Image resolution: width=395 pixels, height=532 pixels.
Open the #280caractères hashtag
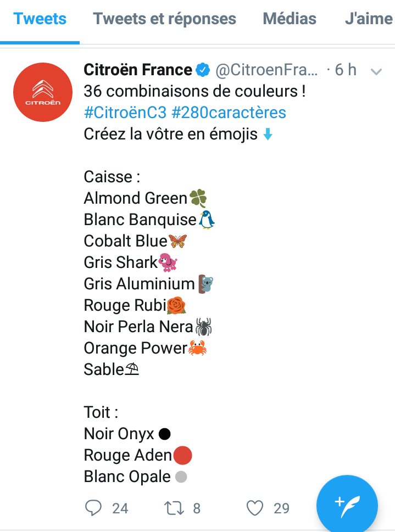click(x=229, y=113)
